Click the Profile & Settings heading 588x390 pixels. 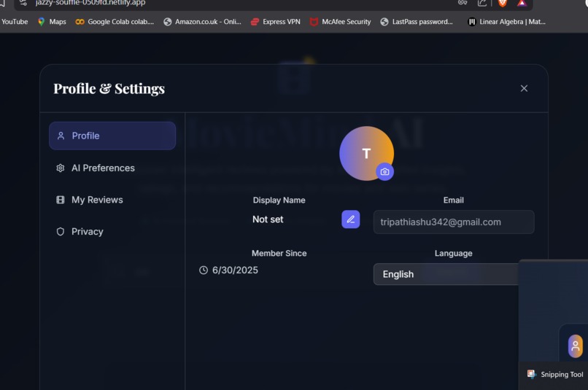(109, 89)
